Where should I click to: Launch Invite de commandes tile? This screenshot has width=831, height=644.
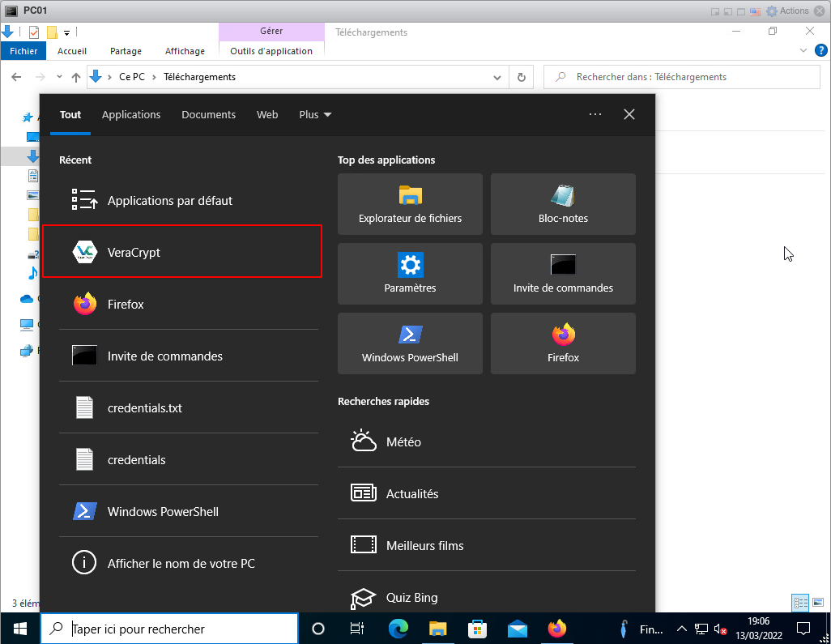point(563,274)
